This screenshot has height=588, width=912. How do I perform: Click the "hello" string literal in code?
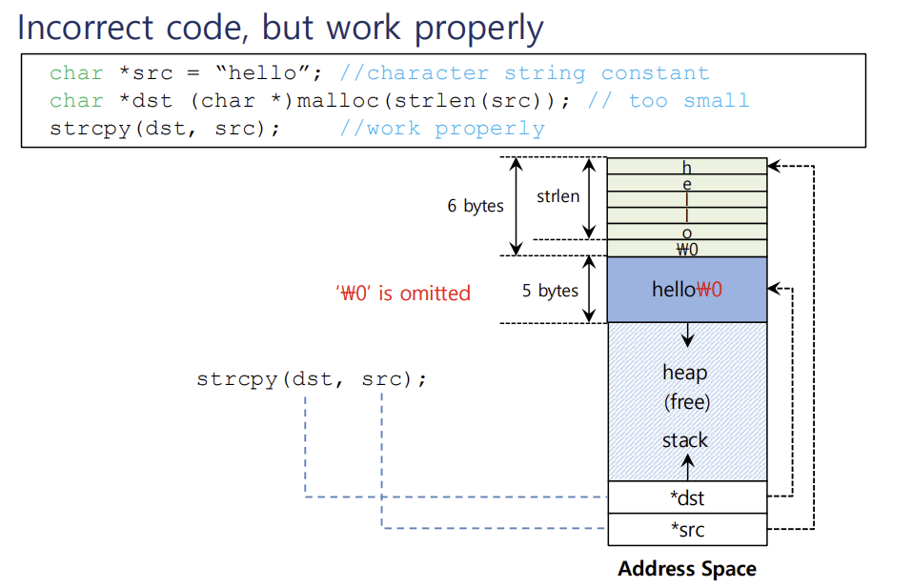tap(262, 73)
